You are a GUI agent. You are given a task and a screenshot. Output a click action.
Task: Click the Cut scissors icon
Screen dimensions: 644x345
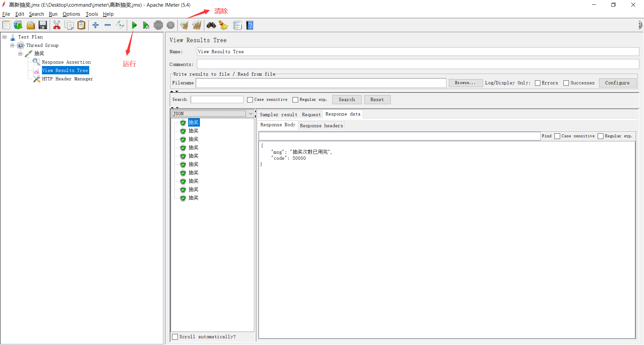click(57, 25)
